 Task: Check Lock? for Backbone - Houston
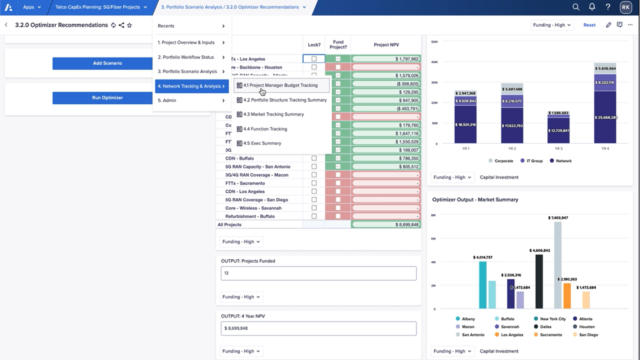tap(314, 67)
